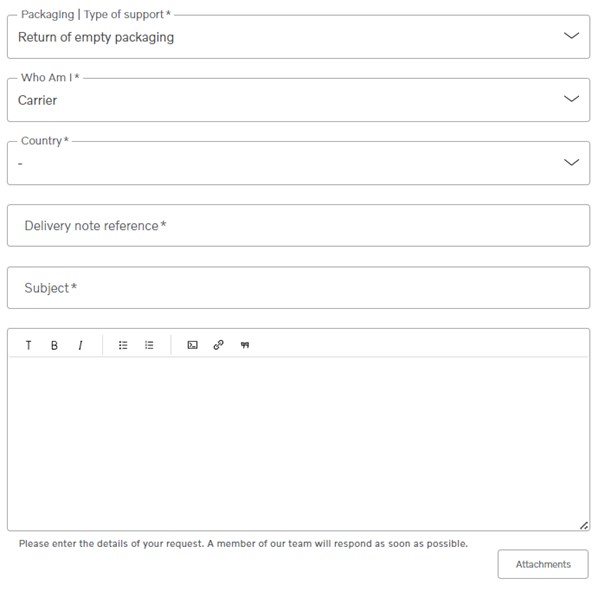Image resolution: width=605 pixels, height=591 pixels.
Task: Click the text area resize handle
Action: [584, 525]
